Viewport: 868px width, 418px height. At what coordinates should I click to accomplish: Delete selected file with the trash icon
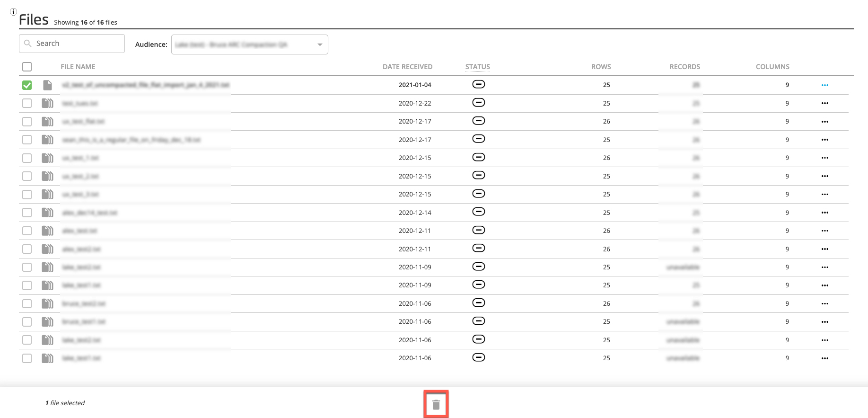click(436, 405)
